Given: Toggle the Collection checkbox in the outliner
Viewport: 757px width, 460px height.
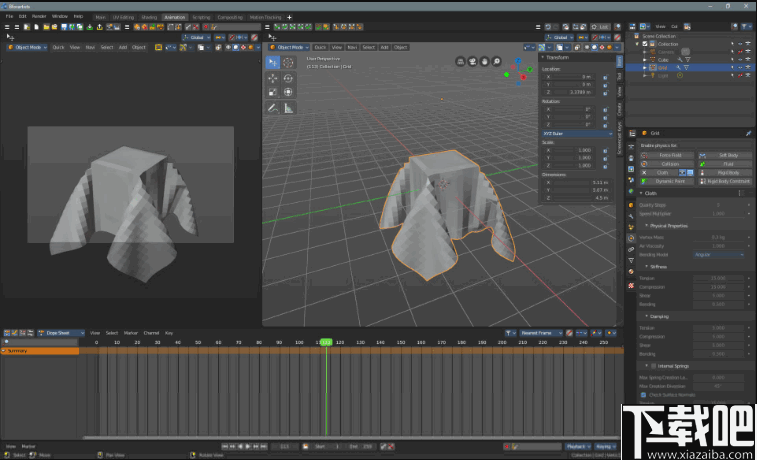Looking at the screenshot, I should pos(645,44).
